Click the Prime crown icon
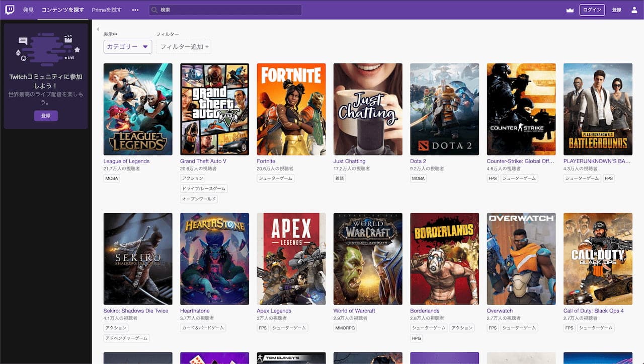This screenshot has width=644, height=364. coord(570,10)
